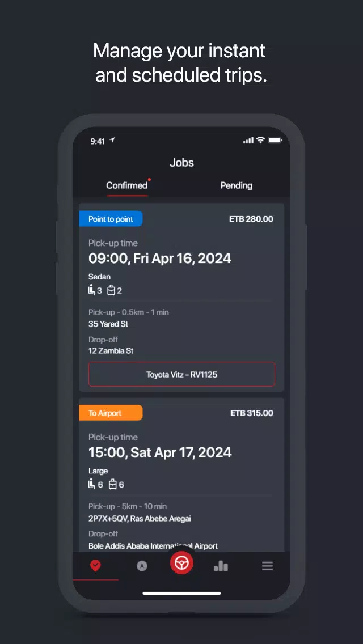Open the 09:00, Fri Apr 16 job card
This screenshot has width=363, height=644.
[x=181, y=298]
